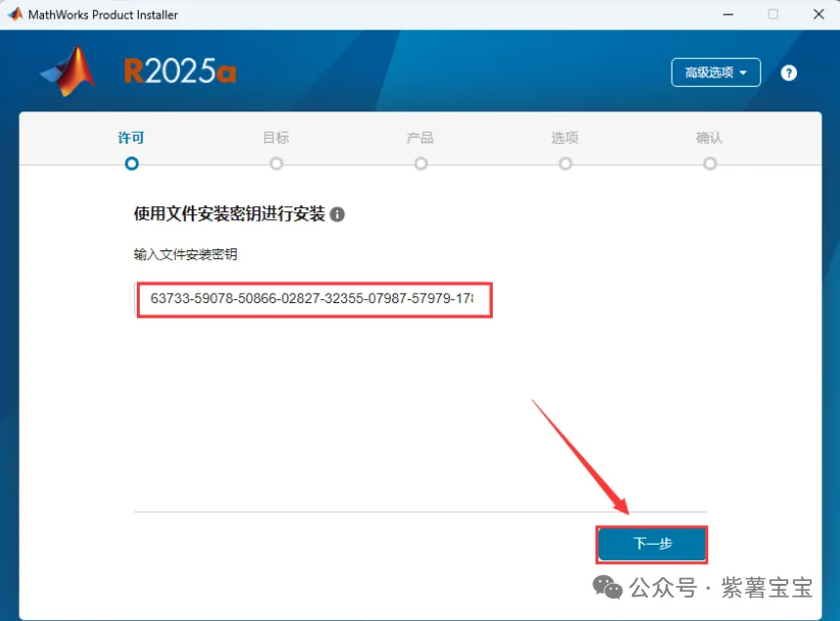The image size is (840, 621).
Task: Click the help question mark icon
Action: [789, 73]
